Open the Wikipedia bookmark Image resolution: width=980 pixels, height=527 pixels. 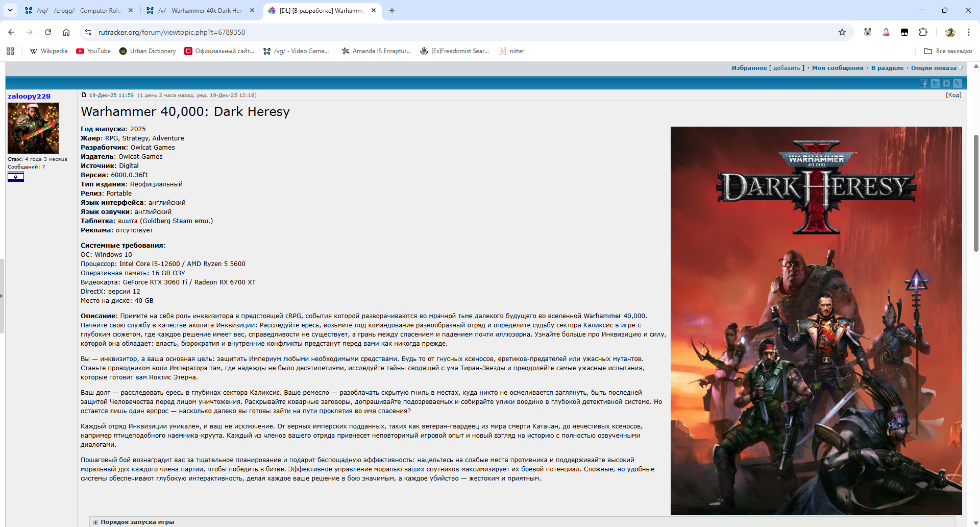point(49,51)
